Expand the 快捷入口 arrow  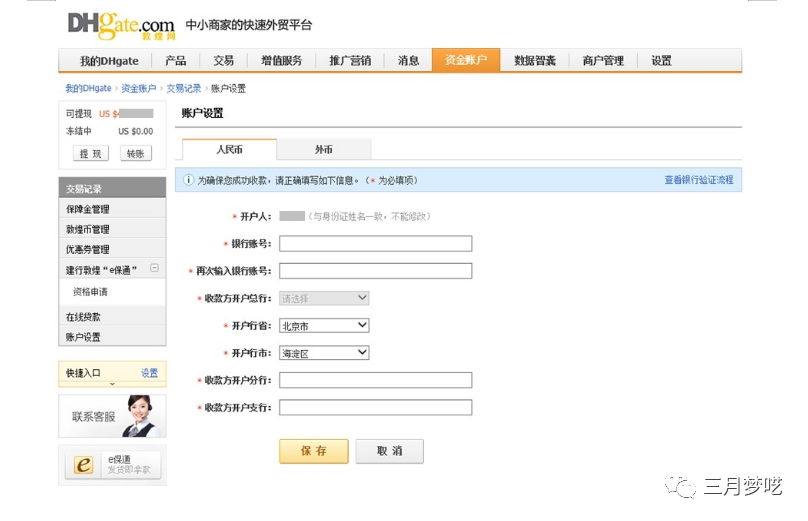tap(112, 384)
